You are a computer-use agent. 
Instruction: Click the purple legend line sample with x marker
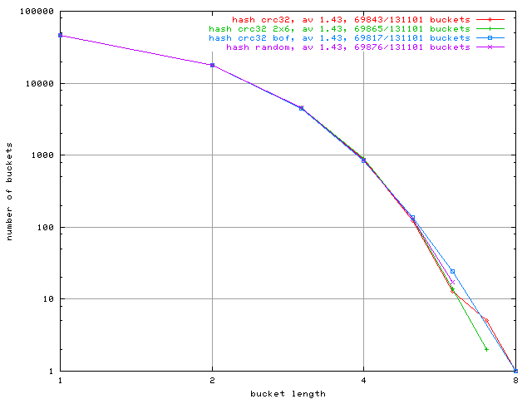click(x=490, y=47)
